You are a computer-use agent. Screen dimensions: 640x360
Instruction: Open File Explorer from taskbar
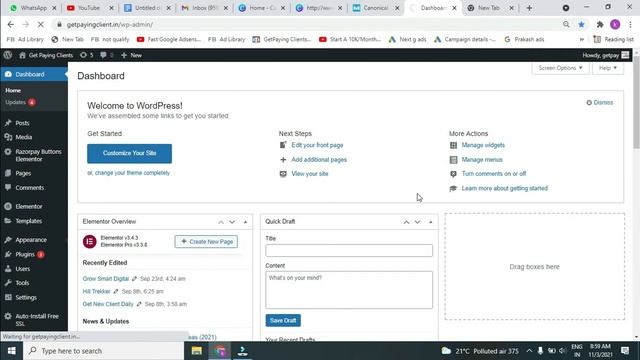pyautogui.click(x=197, y=351)
